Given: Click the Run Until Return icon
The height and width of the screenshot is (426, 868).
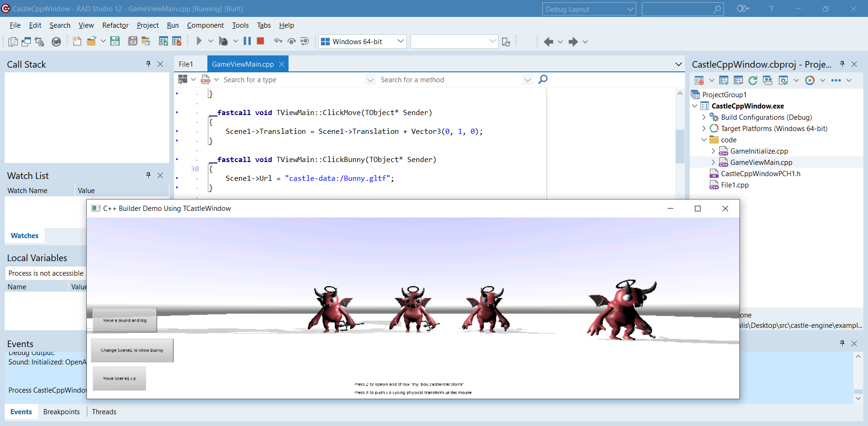Looking at the screenshot, I should pos(305,41).
